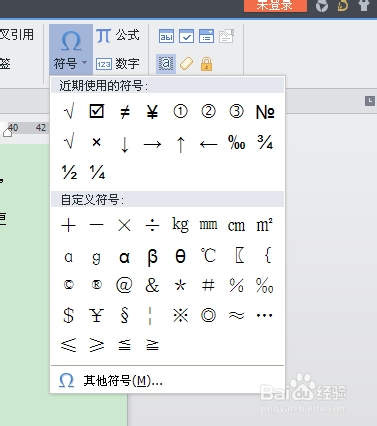This screenshot has width=377, height=426.
Task: Insert the reference mark ※ symbol
Action: pos(180,315)
